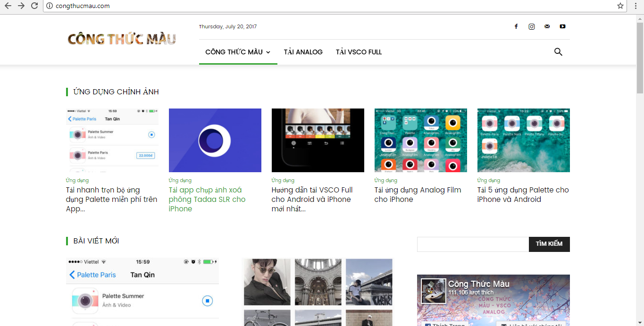Screen dimensions: 644x326
Task: Click the Công Thức Màu site logo
Action: (122, 39)
